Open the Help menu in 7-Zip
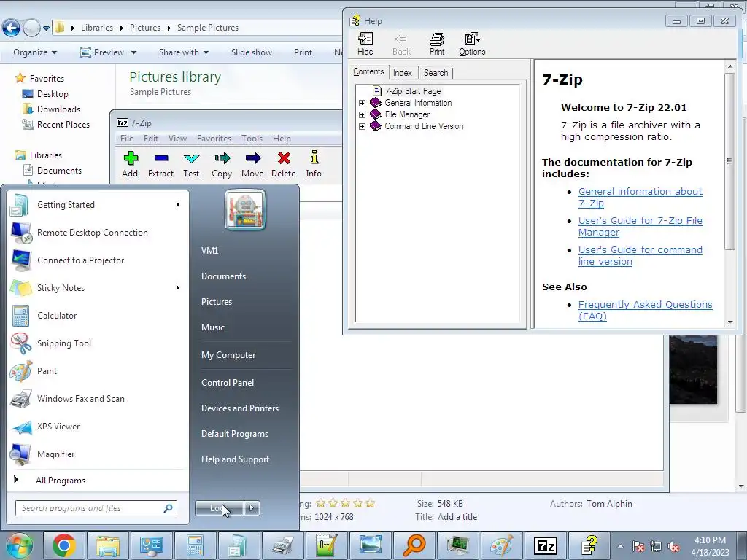The width and height of the screenshot is (747, 560). click(x=282, y=139)
